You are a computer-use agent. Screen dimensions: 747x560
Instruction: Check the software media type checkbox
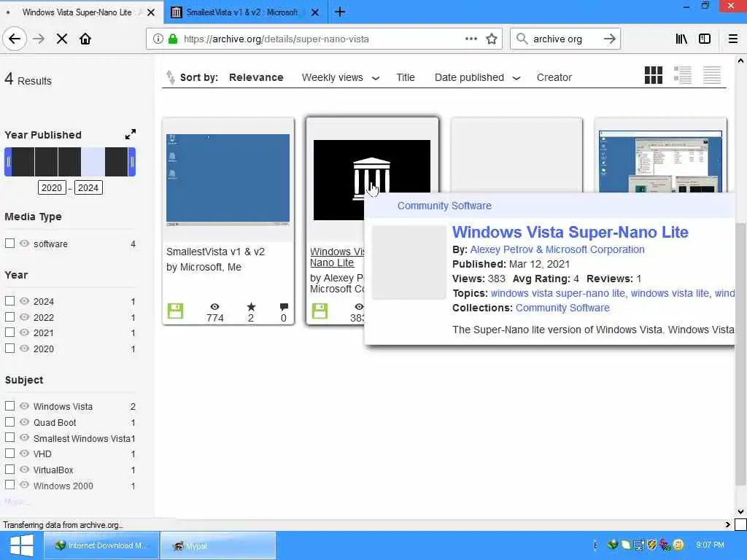[x=9, y=244]
